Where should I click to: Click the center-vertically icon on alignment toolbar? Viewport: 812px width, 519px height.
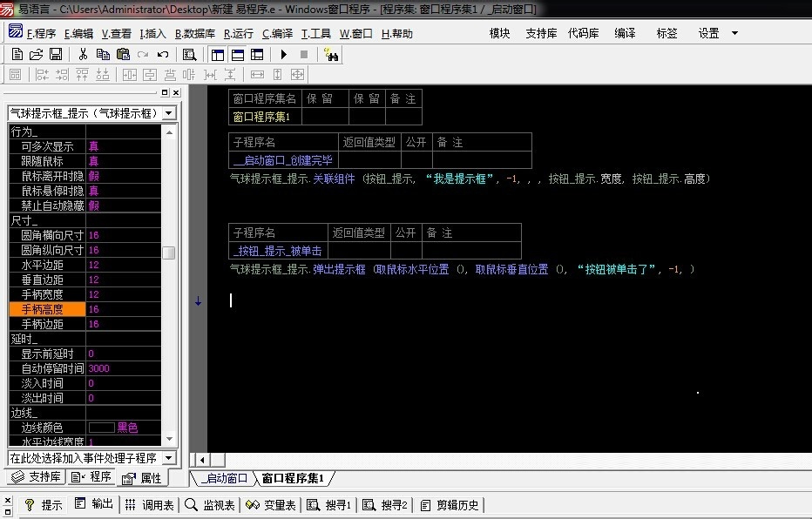[x=150, y=75]
